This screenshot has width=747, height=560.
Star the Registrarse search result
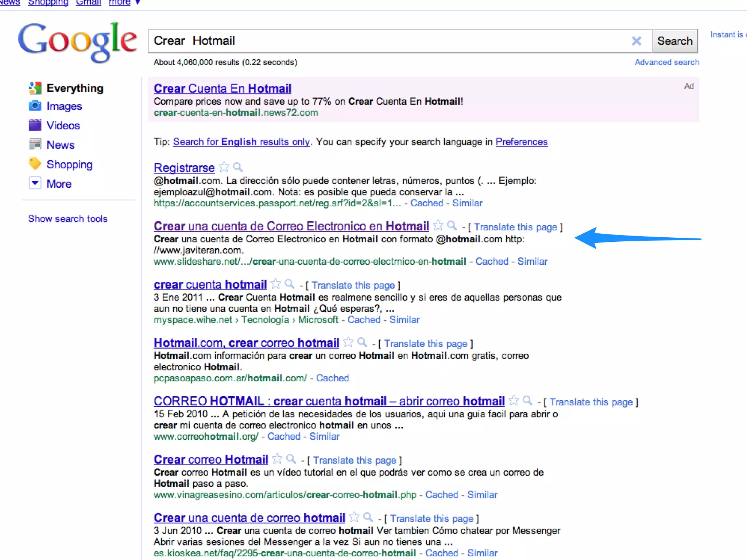(224, 167)
